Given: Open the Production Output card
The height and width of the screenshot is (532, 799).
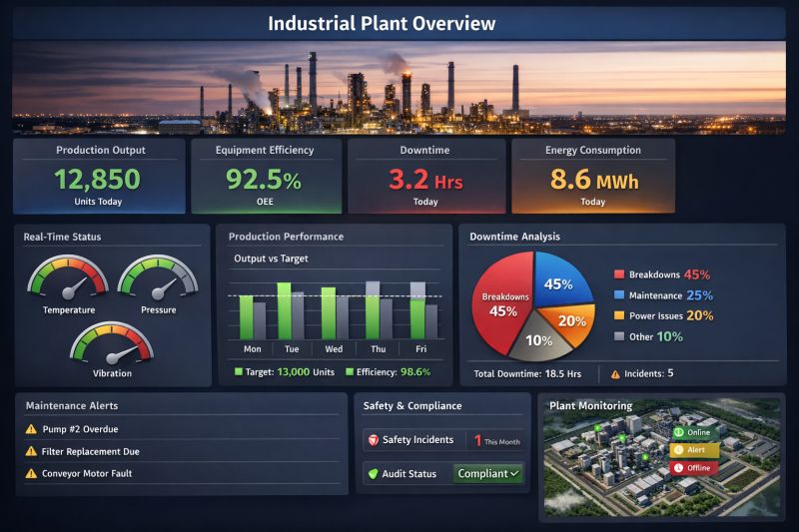Looking at the screenshot, I should pos(100,176).
